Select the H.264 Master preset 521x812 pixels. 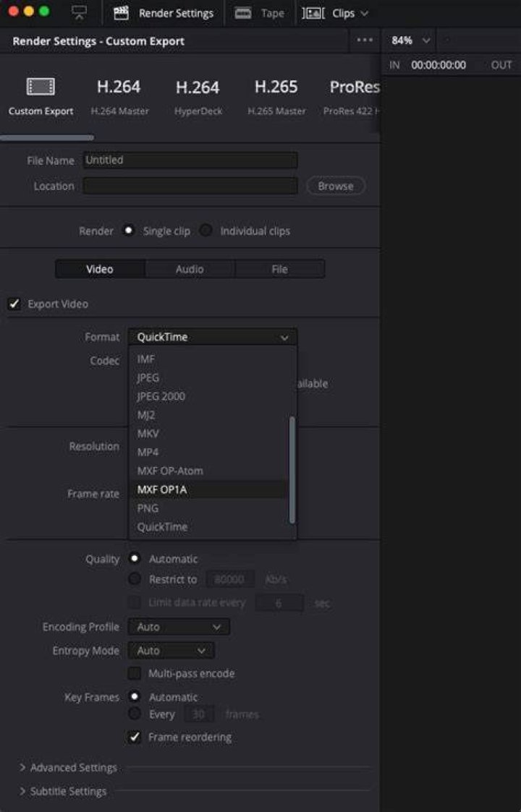click(x=119, y=97)
